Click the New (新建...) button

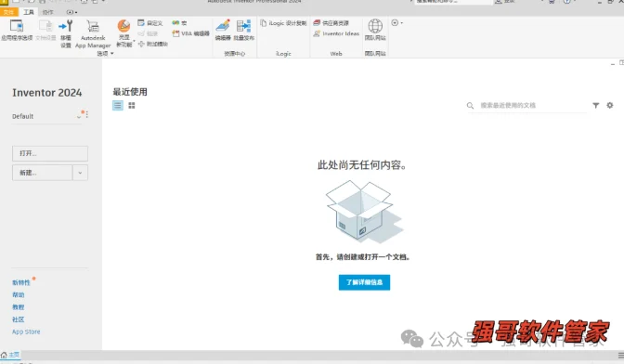(42, 173)
